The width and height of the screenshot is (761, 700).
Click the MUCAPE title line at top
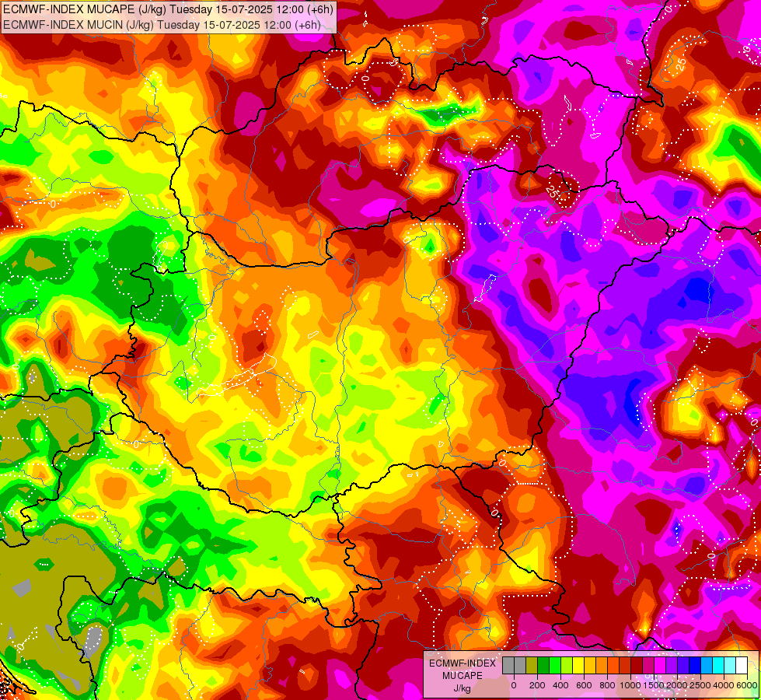click(x=169, y=9)
